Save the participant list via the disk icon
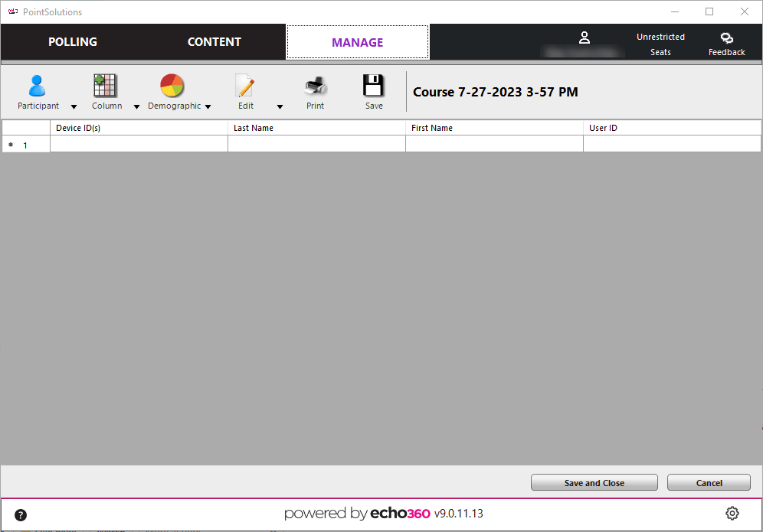 [373, 86]
